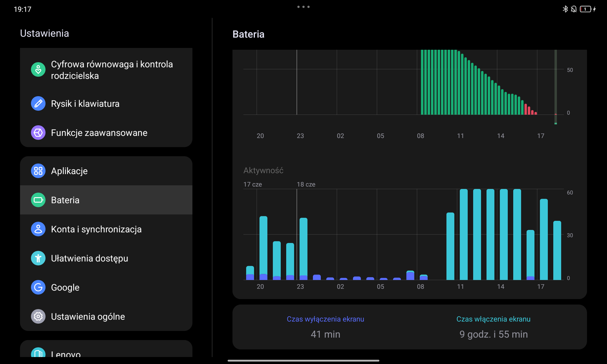The height and width of the screenshot is (364, 607).
Task: Tap the three-dot handle at top center
Action: point(303,7)
